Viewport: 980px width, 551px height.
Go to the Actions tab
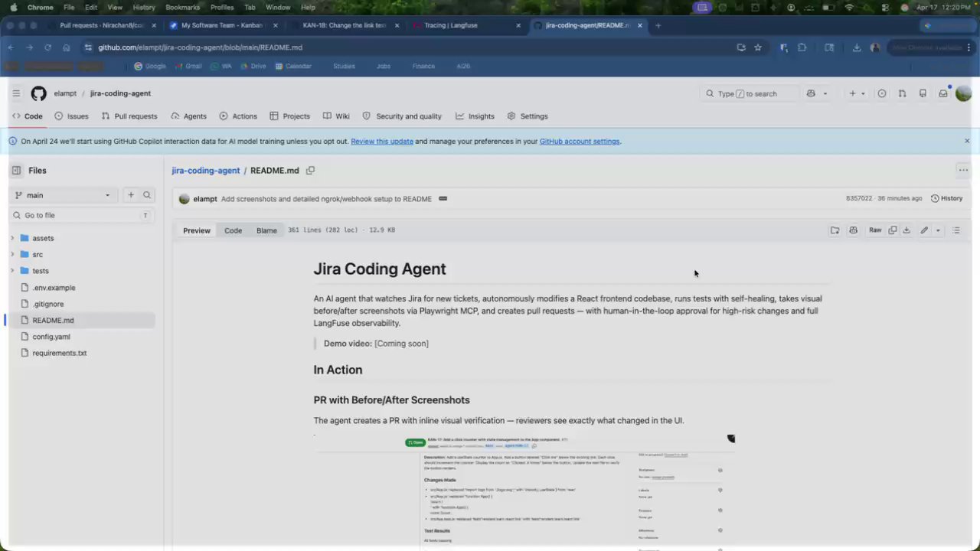click(238, 116)
